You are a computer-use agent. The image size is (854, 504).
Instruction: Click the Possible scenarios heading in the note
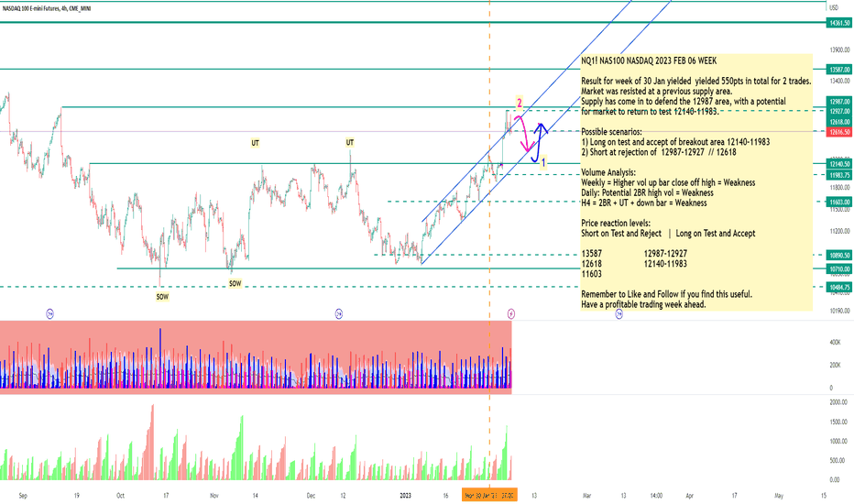coord(611,132)
